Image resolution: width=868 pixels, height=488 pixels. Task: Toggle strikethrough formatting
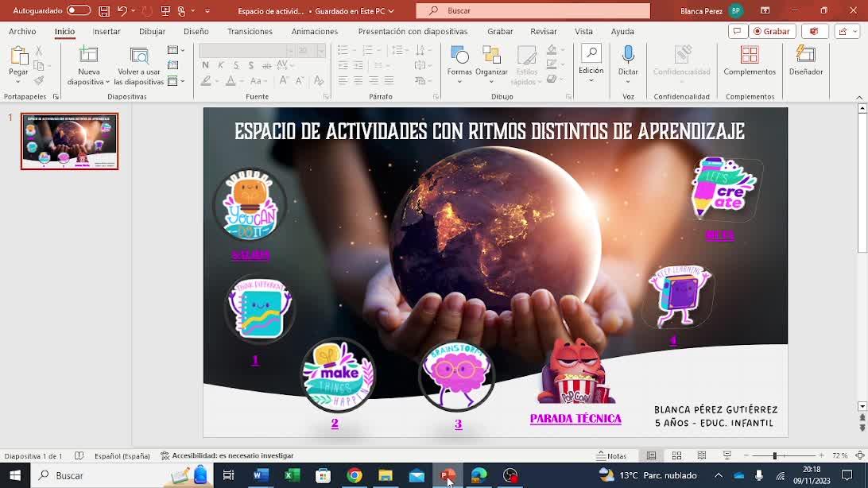267,65
